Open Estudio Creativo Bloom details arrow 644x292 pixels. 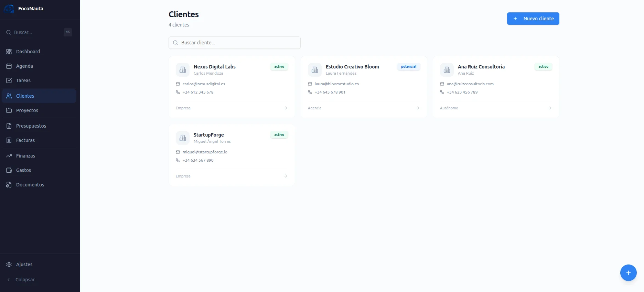pyautogui.click(x=418, y=108)
